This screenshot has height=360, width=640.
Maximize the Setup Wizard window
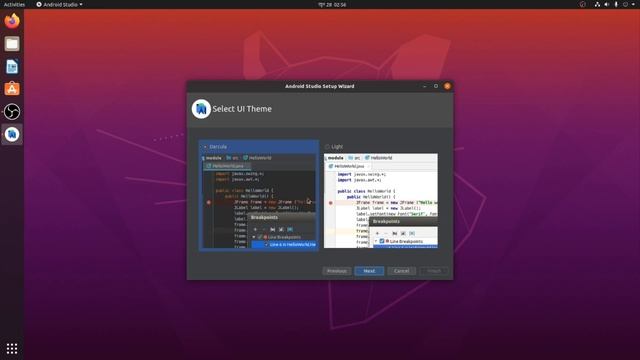click(x=436, y=86)
